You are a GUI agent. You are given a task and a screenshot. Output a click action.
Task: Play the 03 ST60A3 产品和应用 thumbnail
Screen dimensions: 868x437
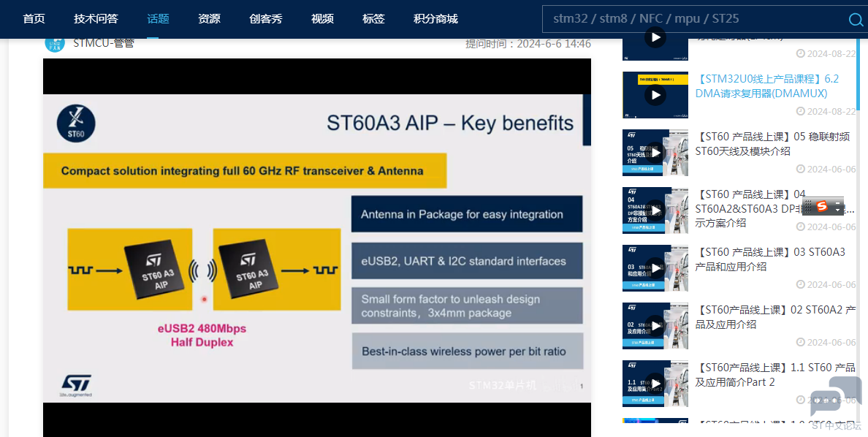[655, 268]
